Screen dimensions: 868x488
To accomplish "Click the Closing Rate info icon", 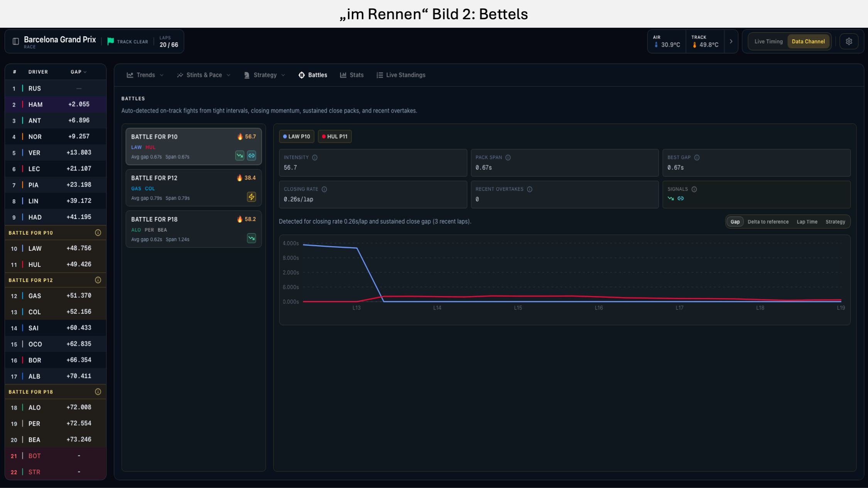I will click(324, 189).
